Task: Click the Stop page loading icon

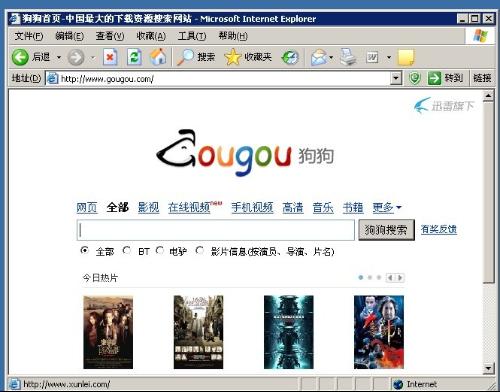Action: point(110,57)
